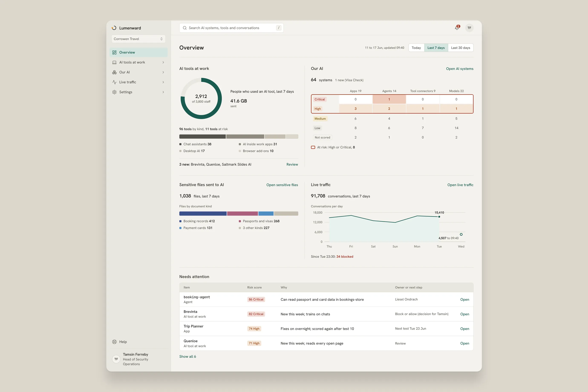The height and width of the screenshot is (392, 588).
Task: Click the Help lifebuoy icon
Action: (114, 342)
